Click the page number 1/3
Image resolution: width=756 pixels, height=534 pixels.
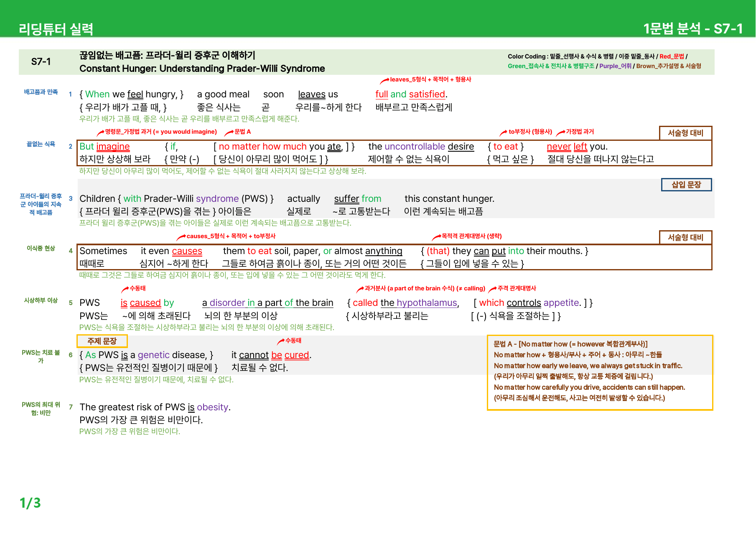coord(30,503)
